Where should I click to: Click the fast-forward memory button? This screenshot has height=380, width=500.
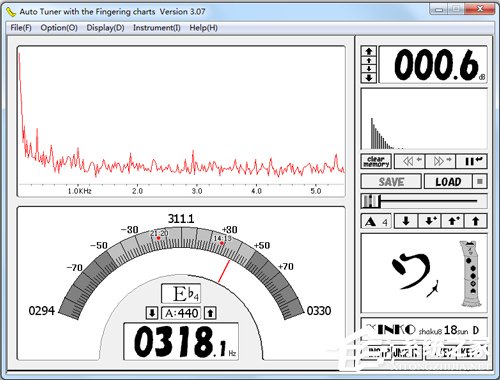pyautogui.click(x=442, y=161)
